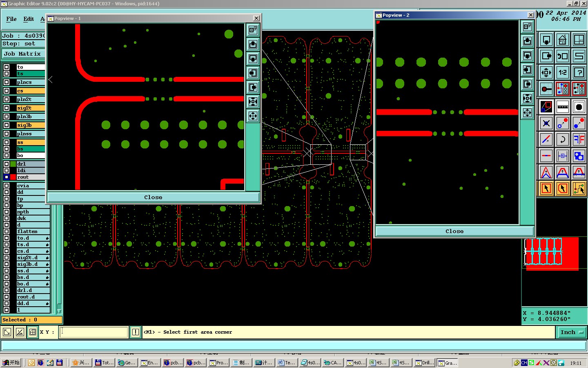Image resolution: width=588 pixels, height=368 pixels.
Task: Click the black octagon pad icon
Action: point(579,107)
